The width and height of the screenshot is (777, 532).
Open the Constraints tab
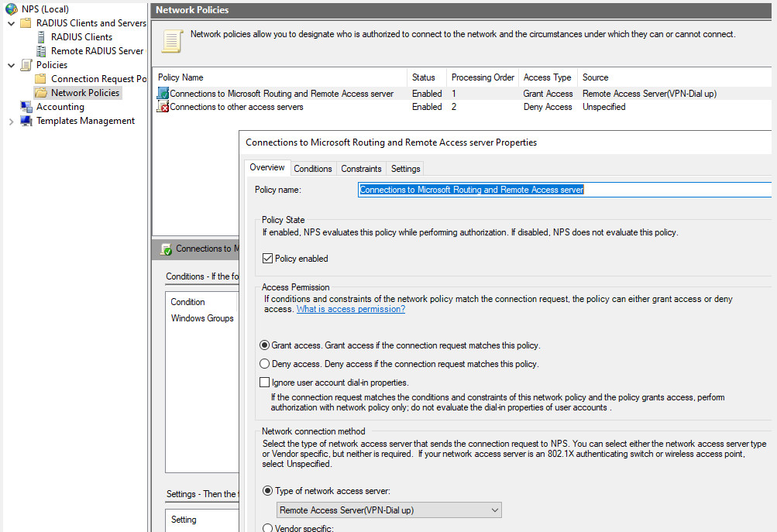[361, 168]
